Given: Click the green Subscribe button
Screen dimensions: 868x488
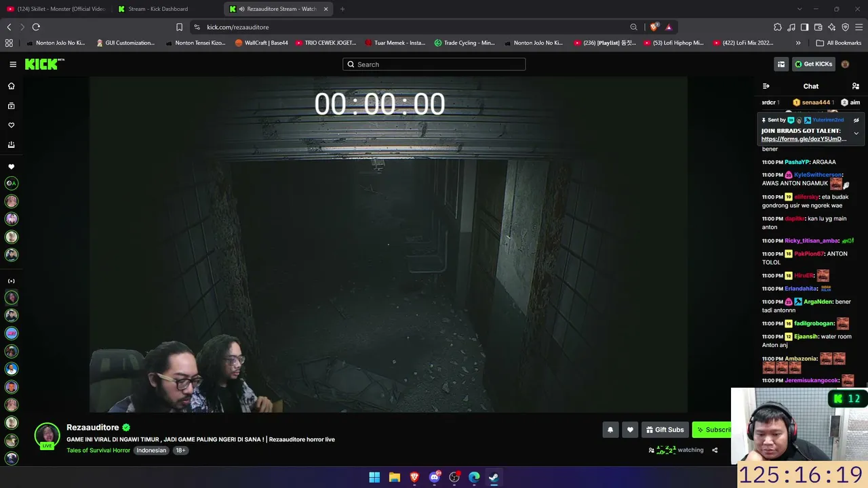Looking at the screenshot, I should tap(711, 430).
